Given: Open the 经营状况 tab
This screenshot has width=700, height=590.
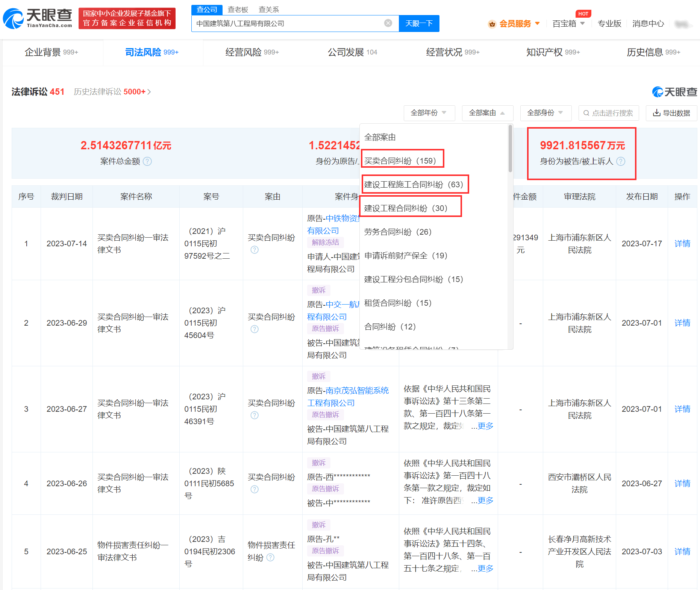Looking at the screenshot, I should pos(453,52).
